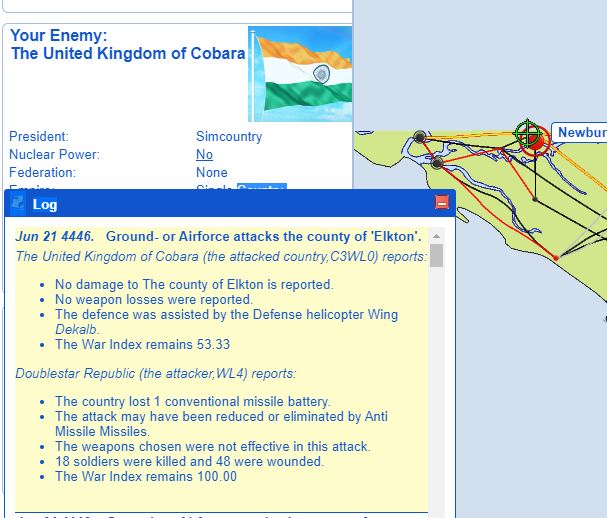Click the italic 'Dekalb' wing name

[76, 329]
